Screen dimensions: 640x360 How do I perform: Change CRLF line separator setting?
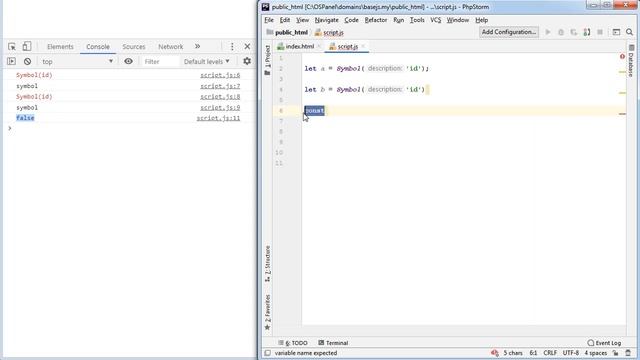pos(550,353)
